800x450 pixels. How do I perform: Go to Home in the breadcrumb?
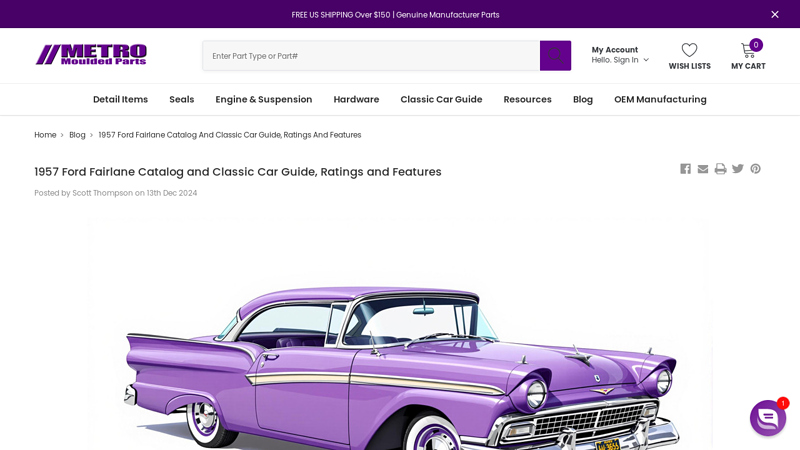45,135
